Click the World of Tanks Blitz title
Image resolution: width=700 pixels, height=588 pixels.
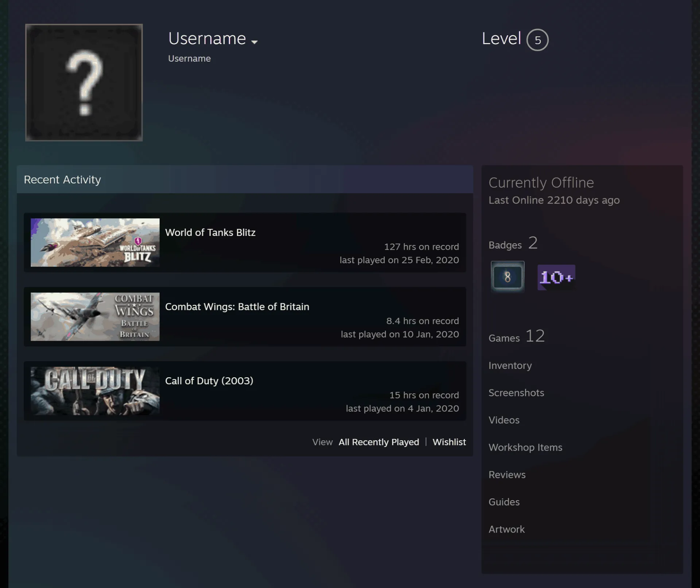210,233
